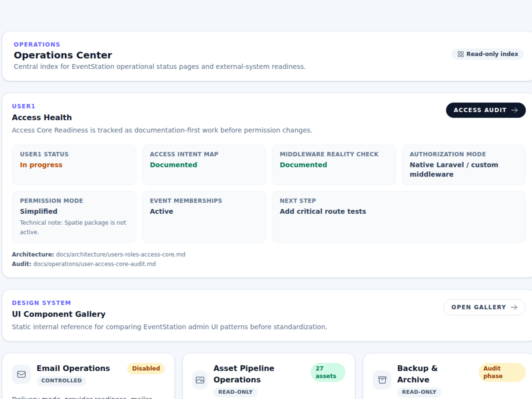Screen dimensions: 532x399
Task: Select the Read-only index badge
Action: 488,54
